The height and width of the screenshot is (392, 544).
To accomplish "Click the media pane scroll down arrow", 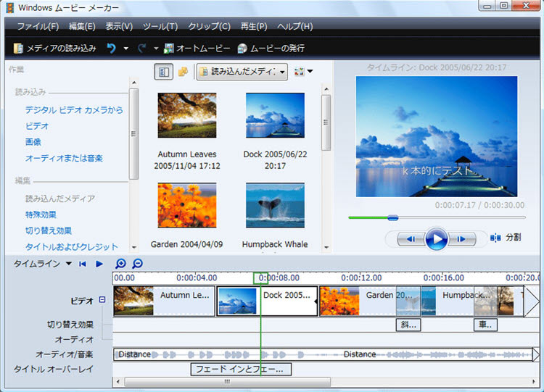I will [x=326, y=248].
